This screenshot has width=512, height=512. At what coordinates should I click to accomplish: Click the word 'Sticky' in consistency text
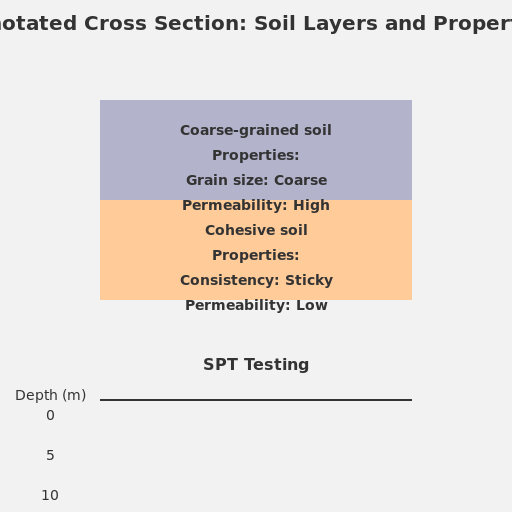(309, 280)
